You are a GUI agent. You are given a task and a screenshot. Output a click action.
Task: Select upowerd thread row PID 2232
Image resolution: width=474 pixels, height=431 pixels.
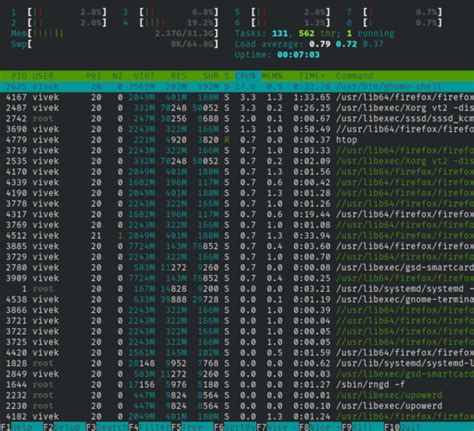(237, 395)
